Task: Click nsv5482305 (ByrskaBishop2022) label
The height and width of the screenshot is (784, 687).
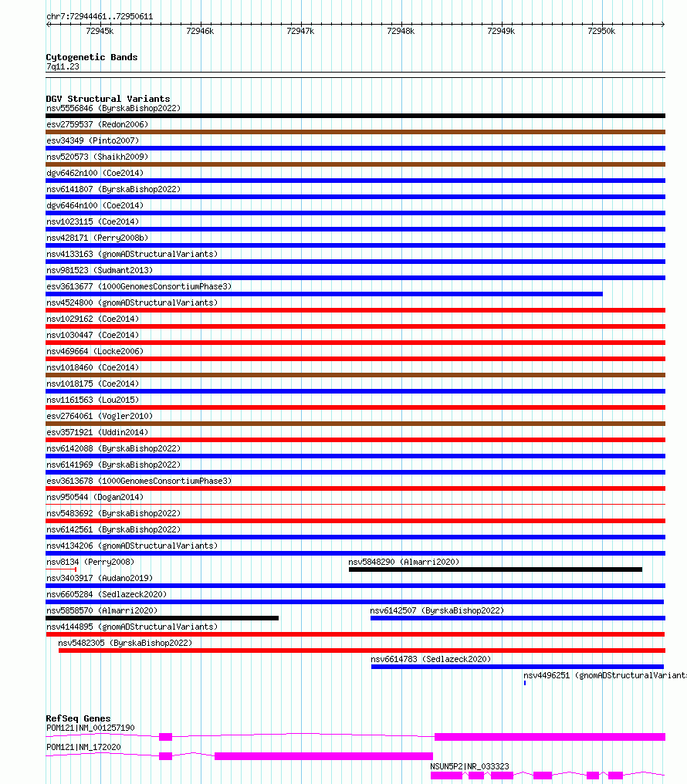Action: pos(126,643)
